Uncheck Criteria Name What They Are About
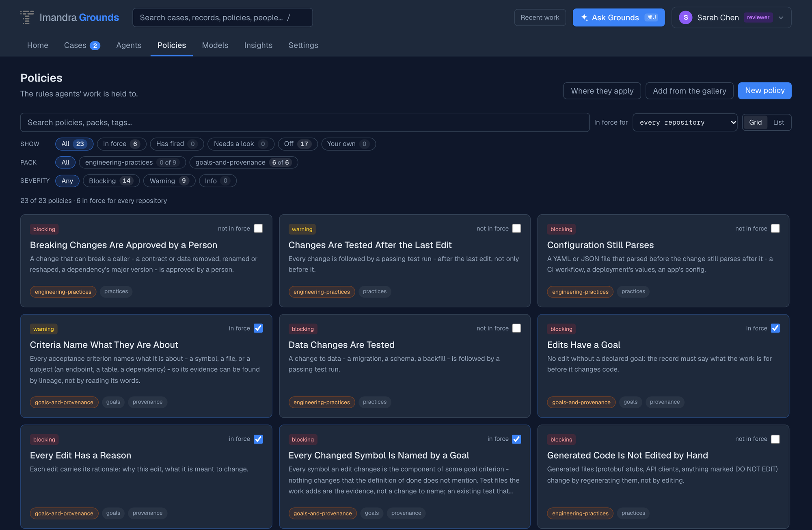This screenshot has height=530, width=812. pyautogui.click(x=258, y=328)
